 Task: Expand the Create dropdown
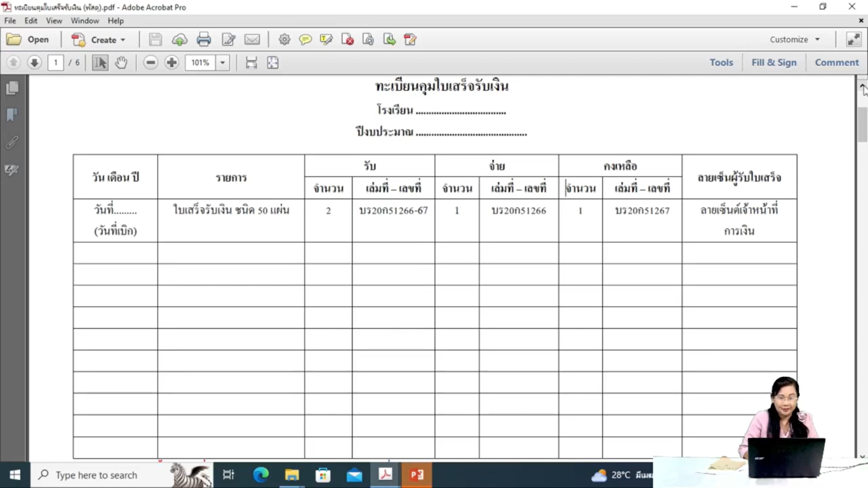click(x=123, y=40)
